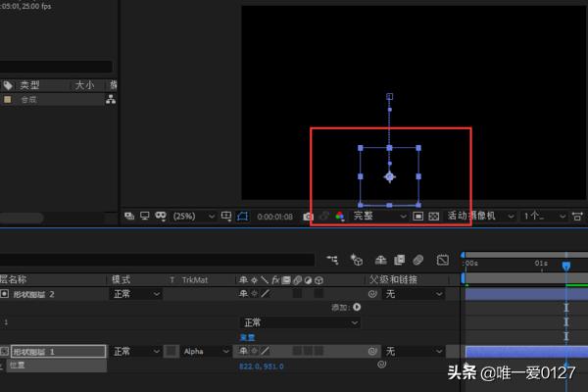Screen dimensions: 588x392
Task: Click the 模式 column header
Action: [x=122, y=279]
